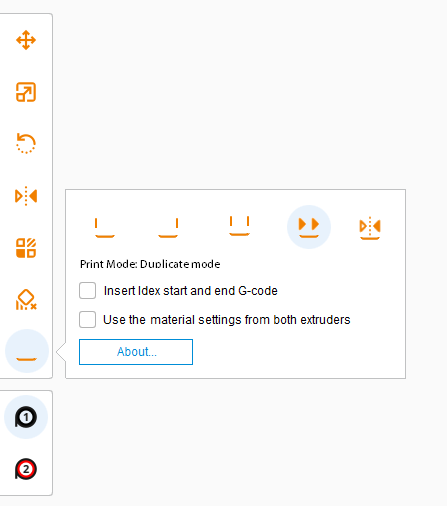
Task: Click the About... button
Action: coord(136,352)
